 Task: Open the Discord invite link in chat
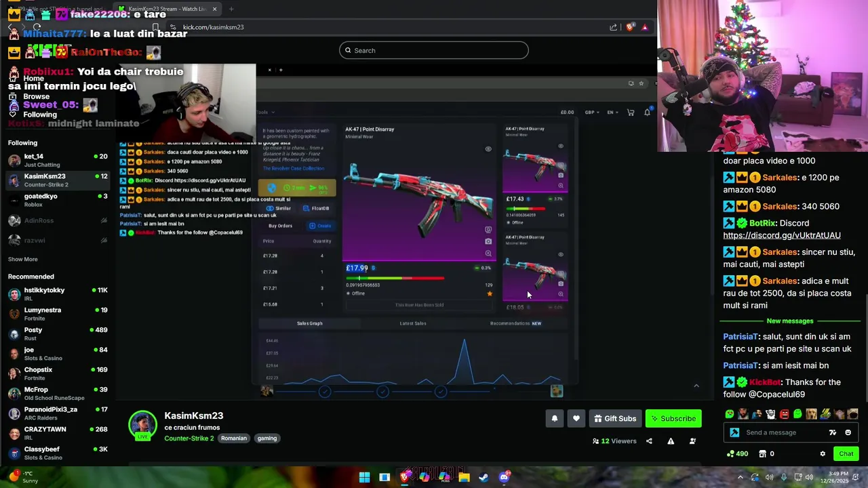[x=781, y=235]
